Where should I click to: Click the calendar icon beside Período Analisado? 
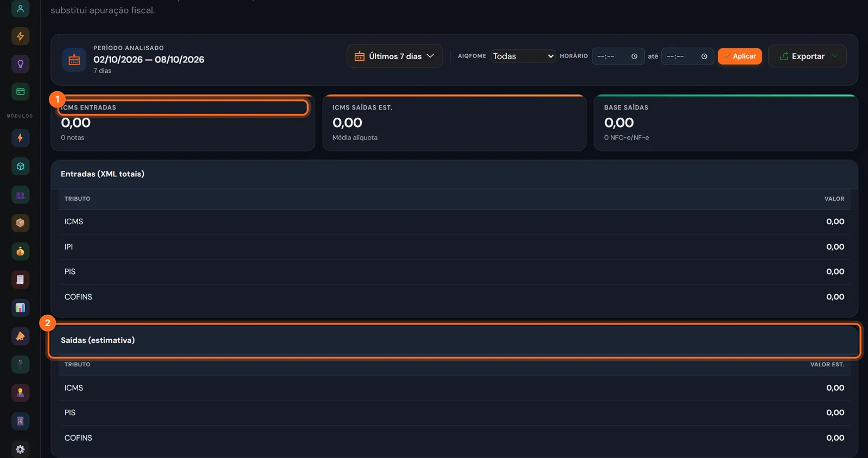coord(74,60)
